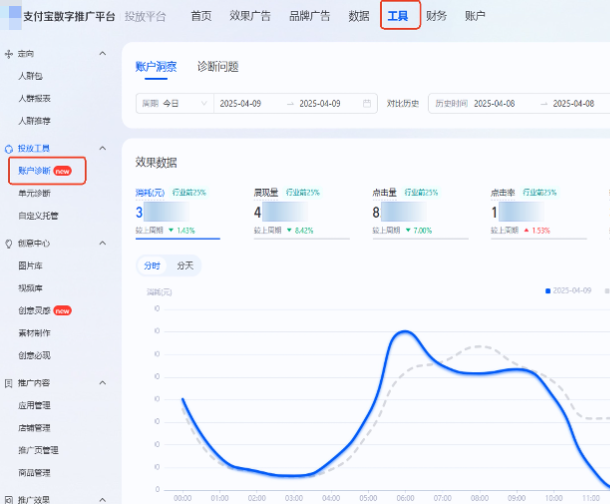This screenshot has width=610, height=504.
Task: Click the history start date 2025-04-08
Action: point(494,104)
